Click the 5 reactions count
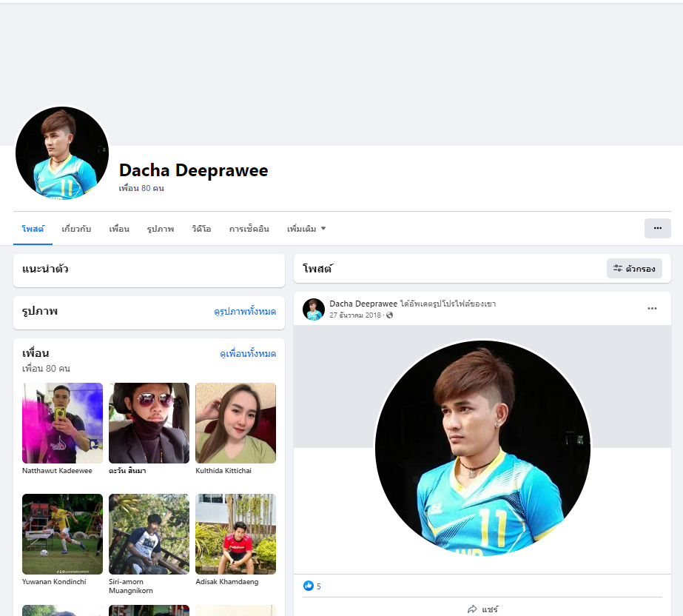The width and height of the screenshot is (683, 616). click(319, 586)
